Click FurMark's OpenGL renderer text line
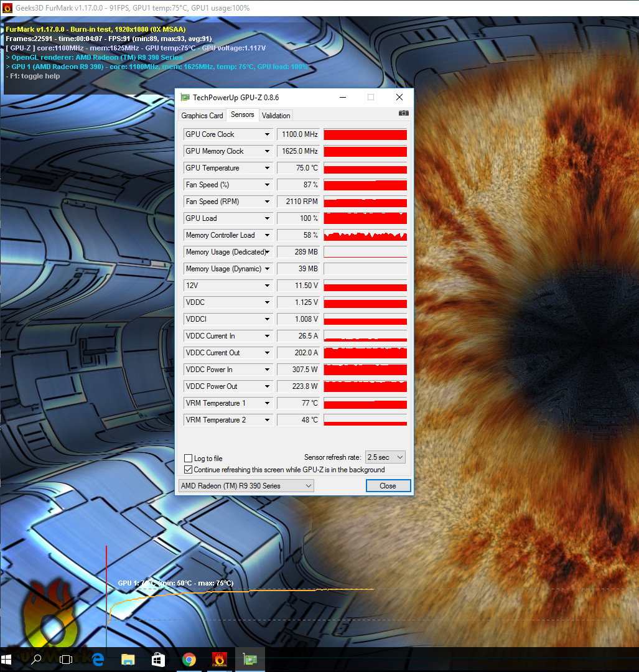The height and width of the screenshot is (672, 639). pos(95,57)
